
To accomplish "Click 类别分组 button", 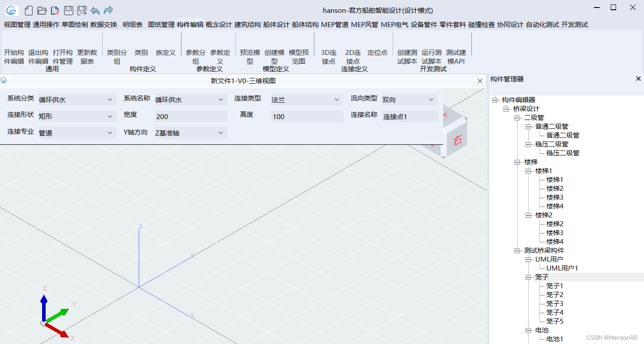I will tap(117, 57).
